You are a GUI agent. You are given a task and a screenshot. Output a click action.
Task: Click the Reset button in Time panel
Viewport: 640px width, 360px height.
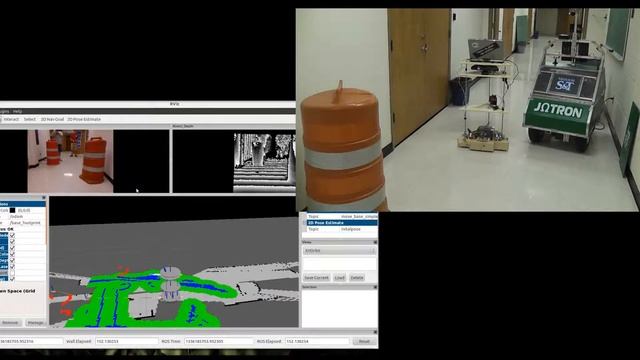click(x=364, y=341)
